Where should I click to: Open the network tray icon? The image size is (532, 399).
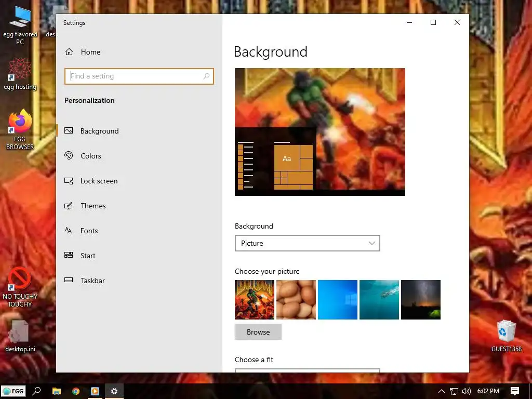click(x=454, y=391)
